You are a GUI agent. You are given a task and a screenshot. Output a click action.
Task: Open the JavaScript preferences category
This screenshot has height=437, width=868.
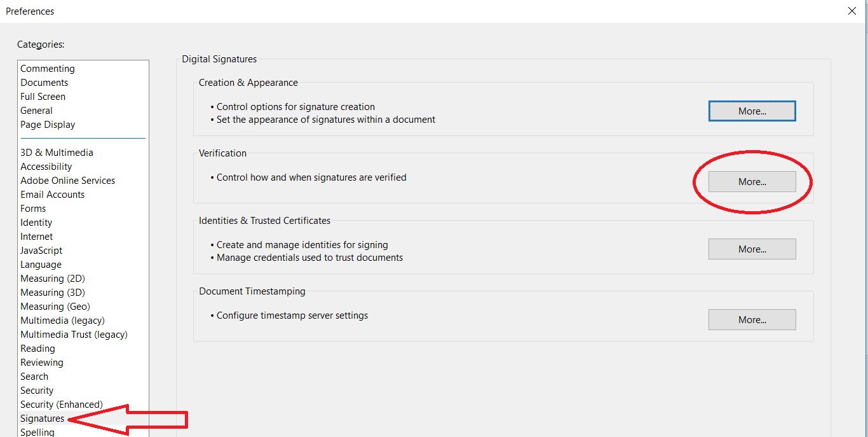click(x=41, y=251)
